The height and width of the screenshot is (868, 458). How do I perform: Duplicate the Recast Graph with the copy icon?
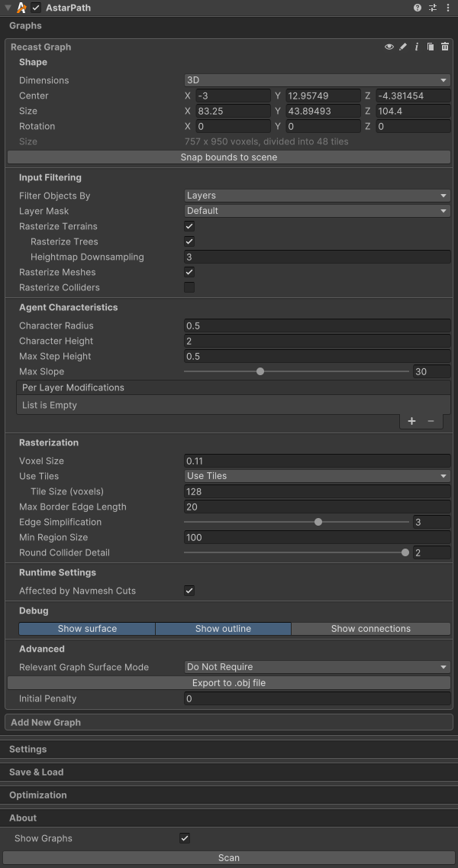[x=431, y=47]
